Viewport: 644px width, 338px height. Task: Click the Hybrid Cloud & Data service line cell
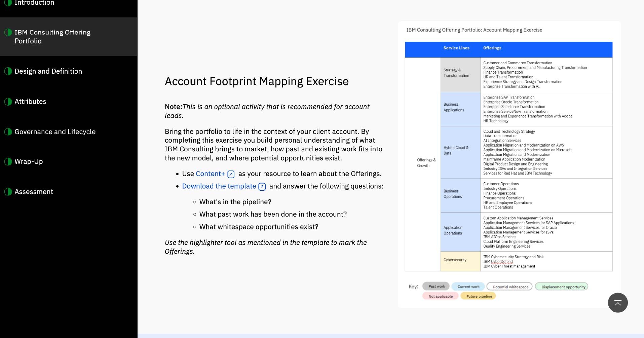click(460, 152)
